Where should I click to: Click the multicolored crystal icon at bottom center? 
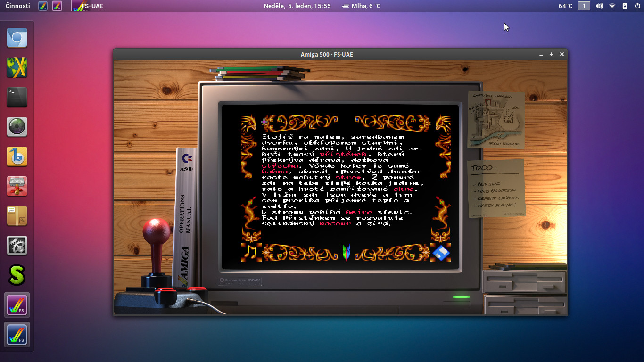(x=347, y=252)
